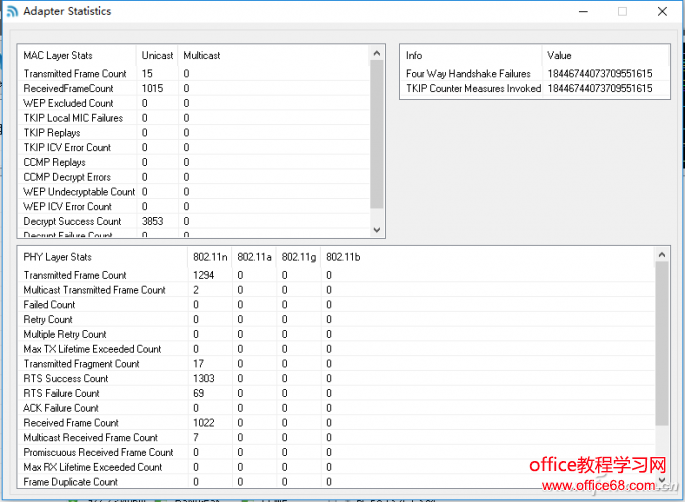Select the Retry Count row
The image size is (685, 502).
[336, 320]
